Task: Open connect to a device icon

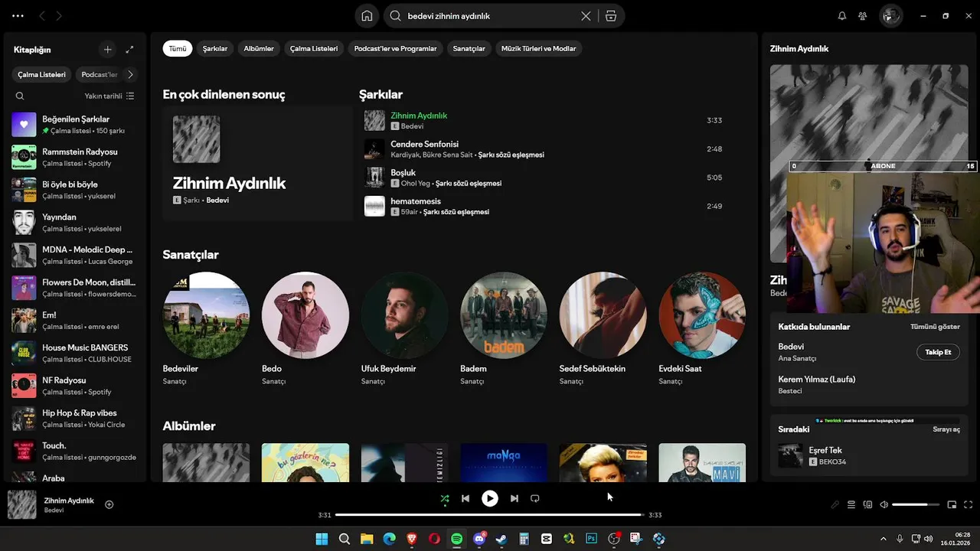Action: coord(867,504)
